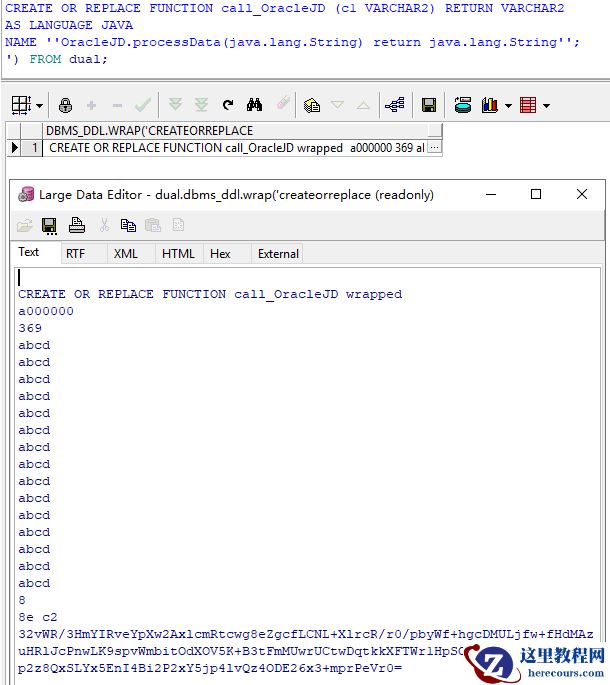Click the delete record minus icon
This screenshot has width=610, height=685.
pos(117,105)
